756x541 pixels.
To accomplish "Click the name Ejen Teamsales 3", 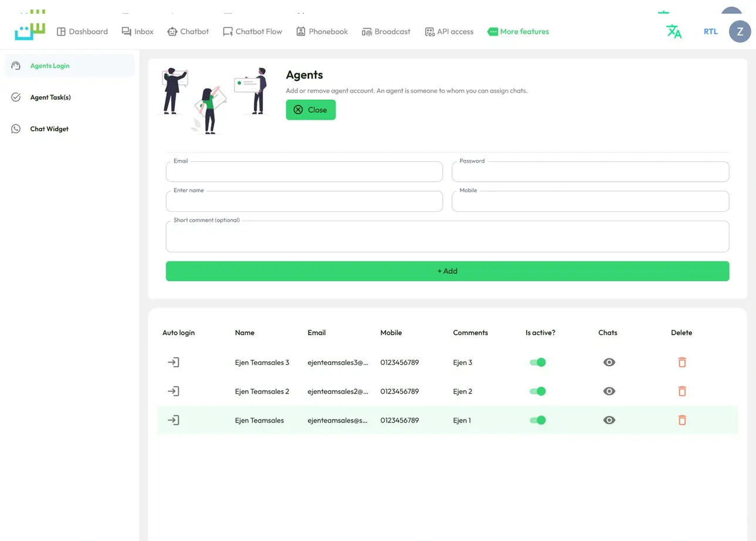I will (262, 363).
